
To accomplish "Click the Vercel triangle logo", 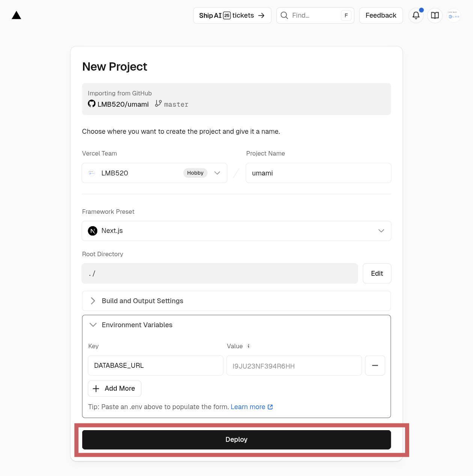I will (x=17, y=15).
